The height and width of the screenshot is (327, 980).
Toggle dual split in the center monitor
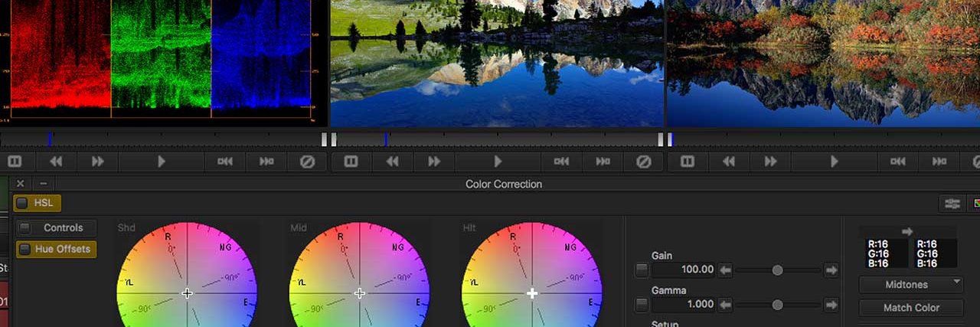pyautogui.click(x=351, y=162)
